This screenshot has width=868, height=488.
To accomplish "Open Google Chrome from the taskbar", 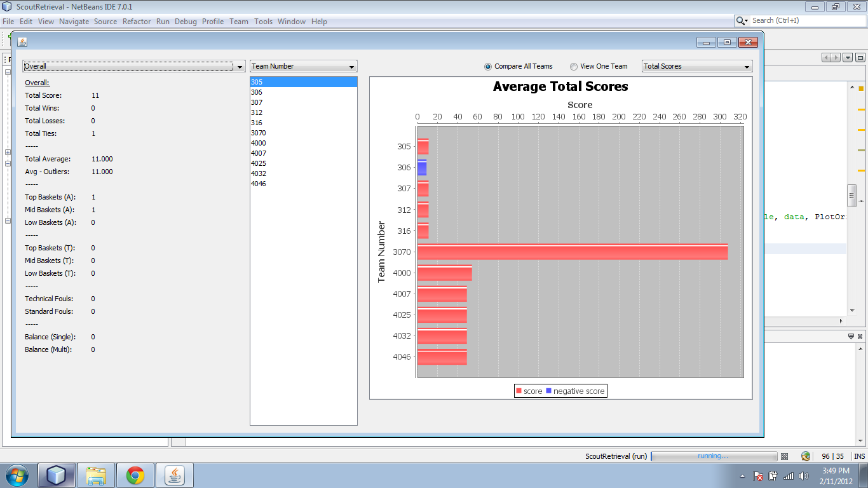I will tap(135, 475).
